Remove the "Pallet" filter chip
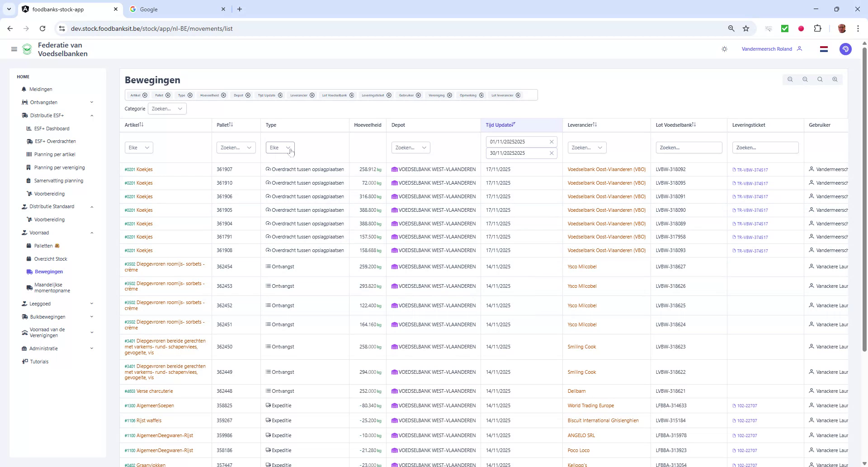Screen dimensions: 868x467 (168, 95)
